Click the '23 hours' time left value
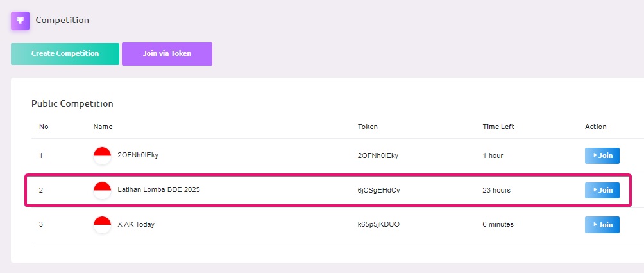This screenshot has width=644, height=273. pyautogui.click(x=496, y=190)
